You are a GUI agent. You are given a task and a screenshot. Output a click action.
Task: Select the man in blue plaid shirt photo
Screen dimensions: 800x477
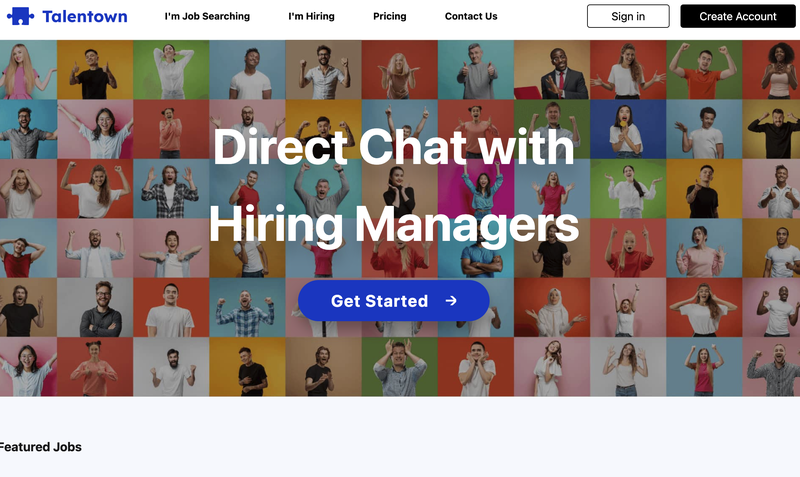coord(247,308)
